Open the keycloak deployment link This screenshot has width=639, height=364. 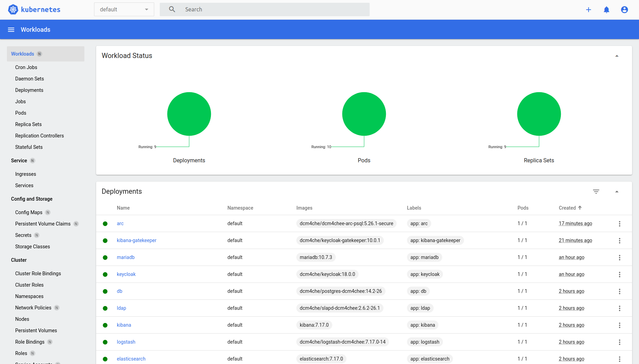(126, 274)
